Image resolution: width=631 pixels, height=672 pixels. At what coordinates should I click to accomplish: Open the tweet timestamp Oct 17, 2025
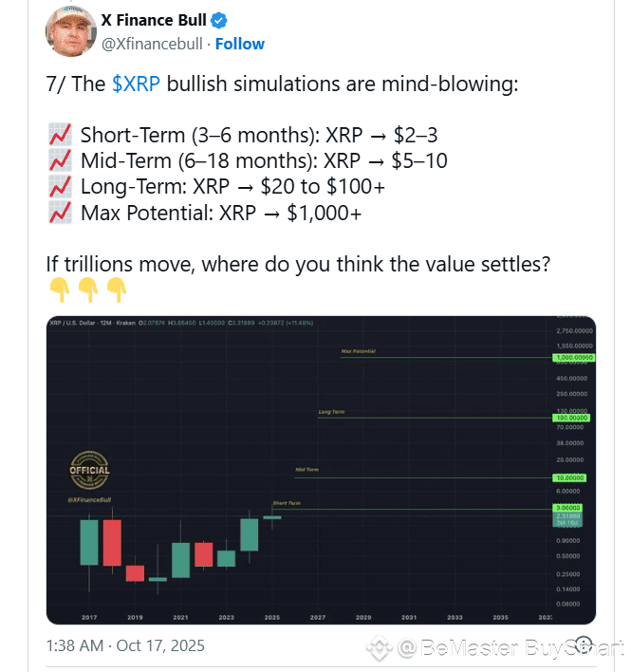tap(124, 646)
